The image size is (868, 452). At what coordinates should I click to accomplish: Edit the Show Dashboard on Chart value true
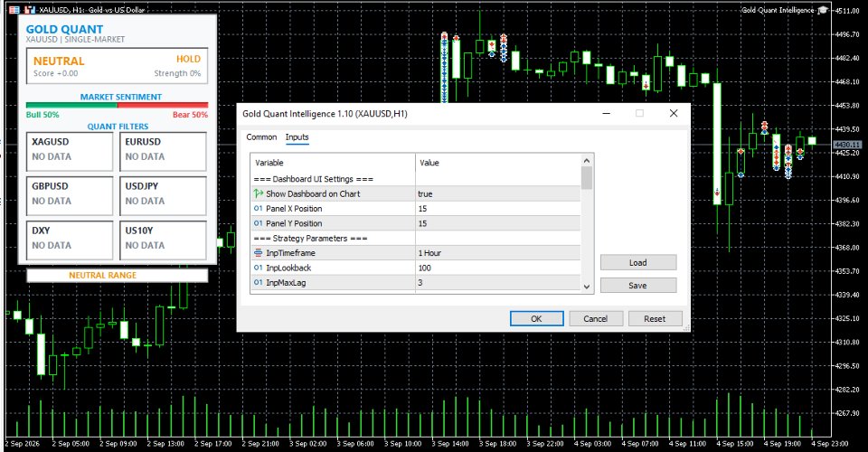pos(497,193)
